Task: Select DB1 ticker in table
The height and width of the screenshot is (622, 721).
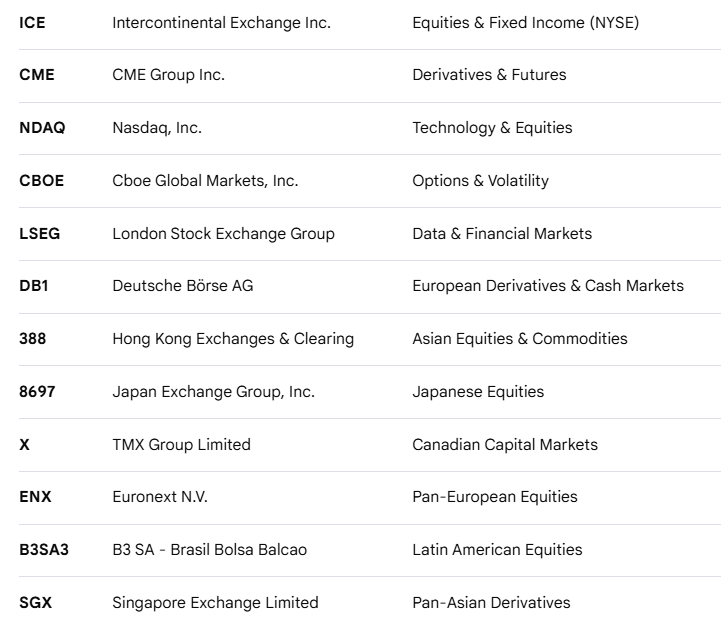Action: pos(34,285)
